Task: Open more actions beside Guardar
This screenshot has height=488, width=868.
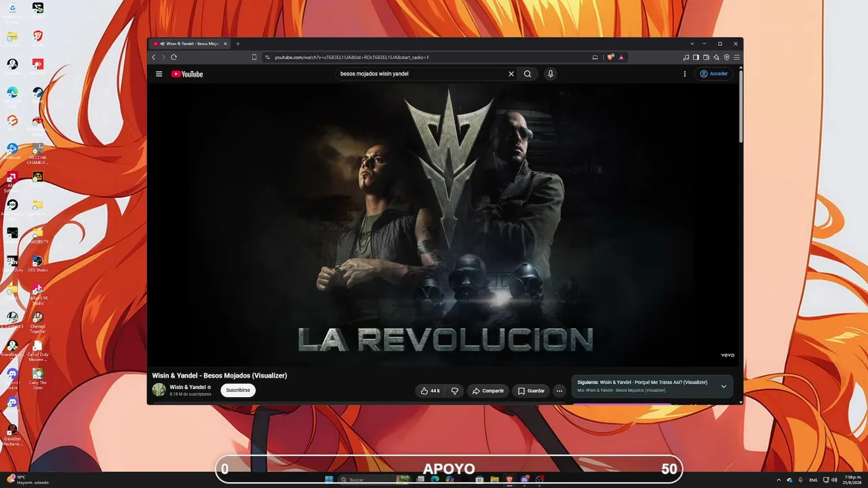Action: point(559,391)
